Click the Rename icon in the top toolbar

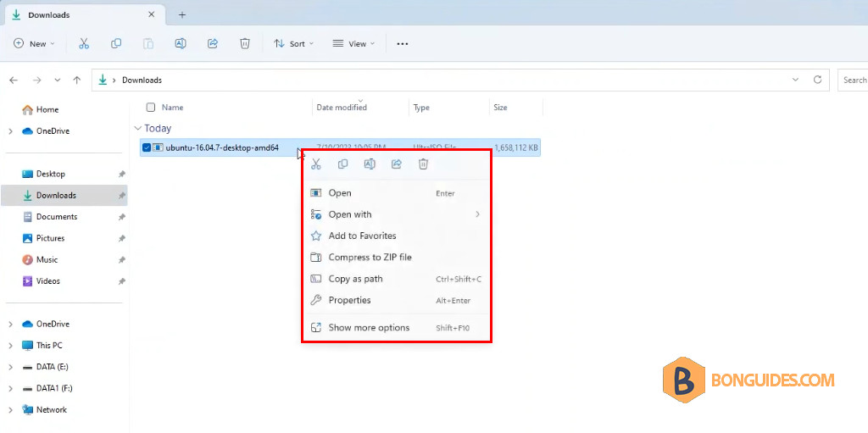coord(181,44)
